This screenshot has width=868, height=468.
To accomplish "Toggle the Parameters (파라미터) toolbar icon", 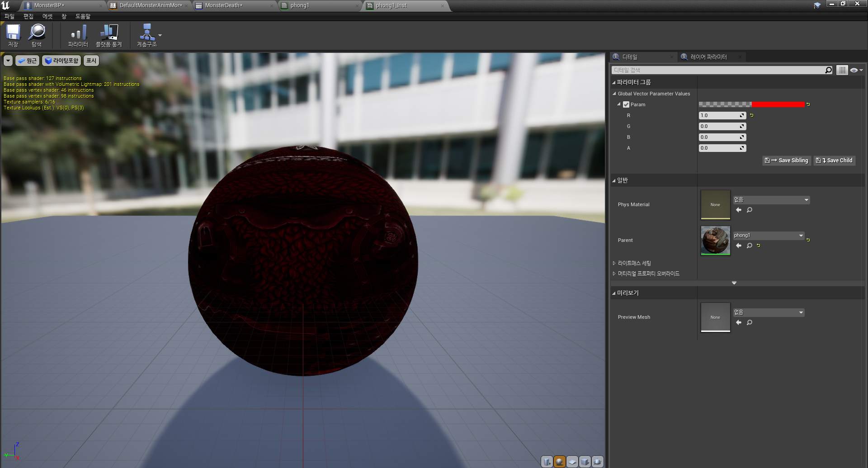I will 78,35.
